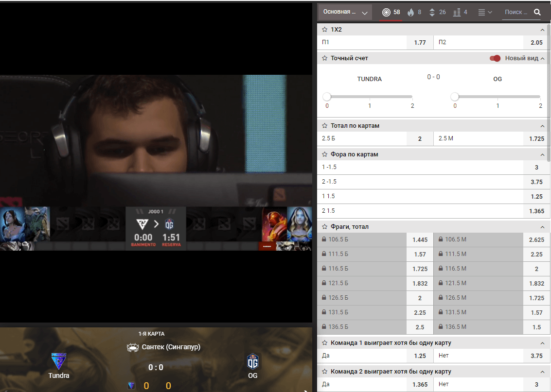
Task: Collapse Команда 2 выиграет хотя бы одну карту
Action: tap(542, 372)
